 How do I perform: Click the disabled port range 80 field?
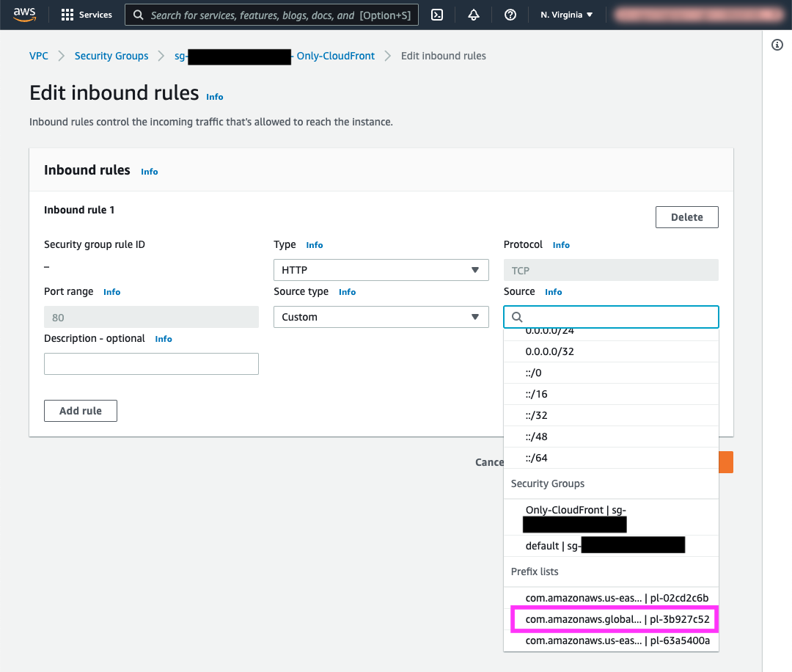pyautogui.click(x=151, y=317)
